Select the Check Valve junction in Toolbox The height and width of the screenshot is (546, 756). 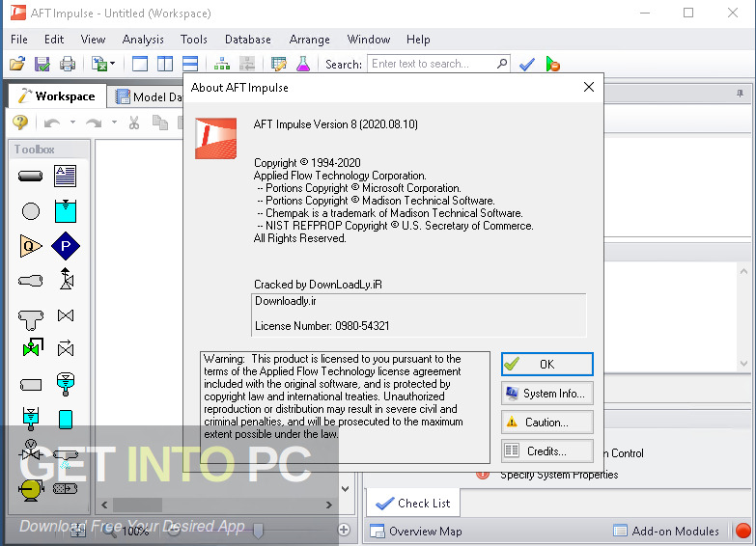pos(66,348)
